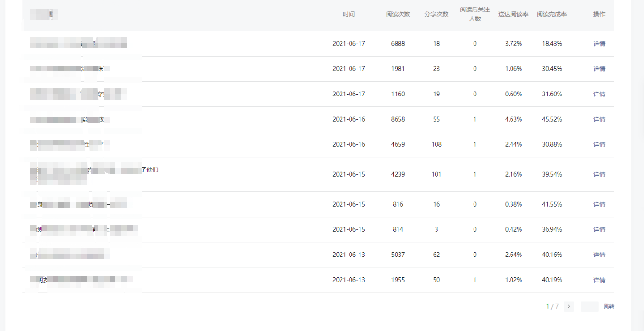Select the delivery read rate 3.72% cell
This screenshot has height=331, width=644.
[x=513, y=44]
